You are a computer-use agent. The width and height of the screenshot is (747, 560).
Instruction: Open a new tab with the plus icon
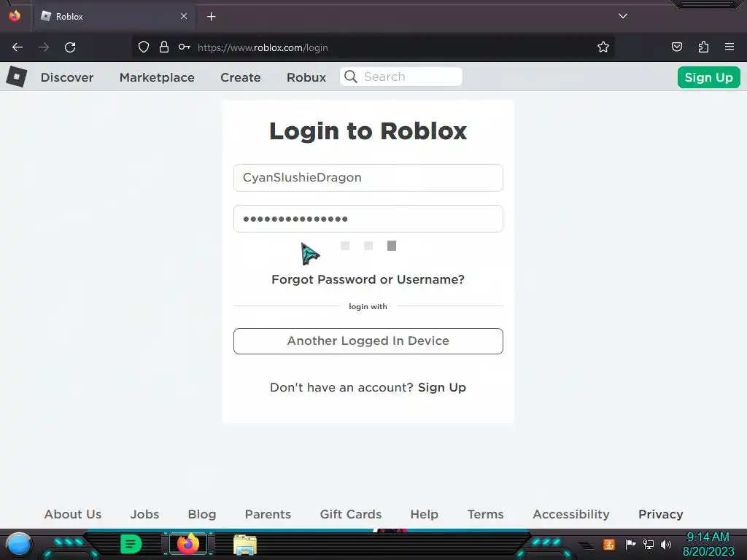[211, 17]
